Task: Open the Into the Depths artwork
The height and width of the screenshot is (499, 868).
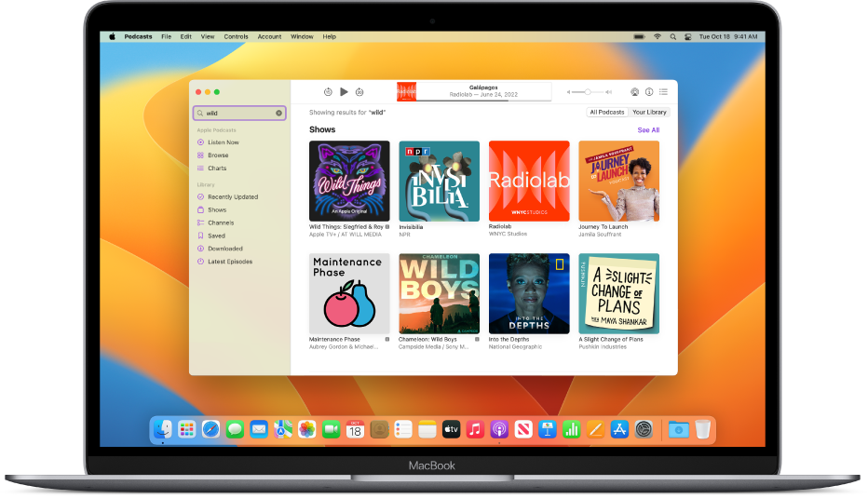Action: pyautogui.click(x=529, y=294)
